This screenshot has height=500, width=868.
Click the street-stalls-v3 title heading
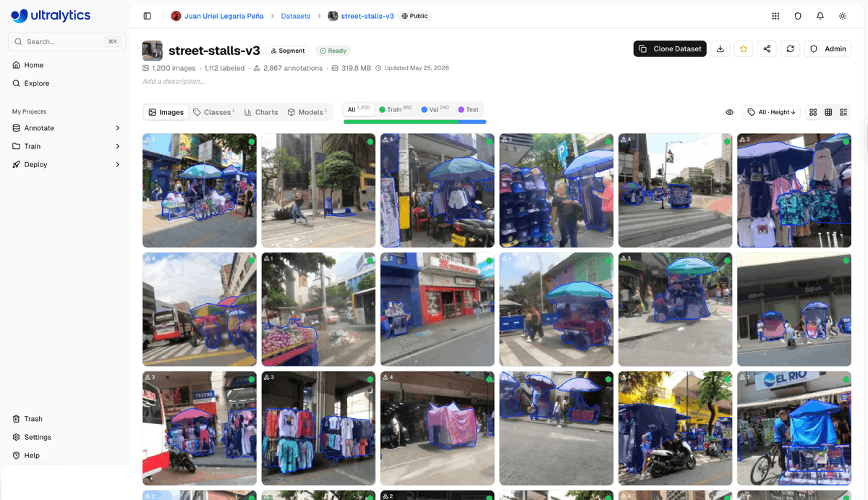(x=214, y=51)
